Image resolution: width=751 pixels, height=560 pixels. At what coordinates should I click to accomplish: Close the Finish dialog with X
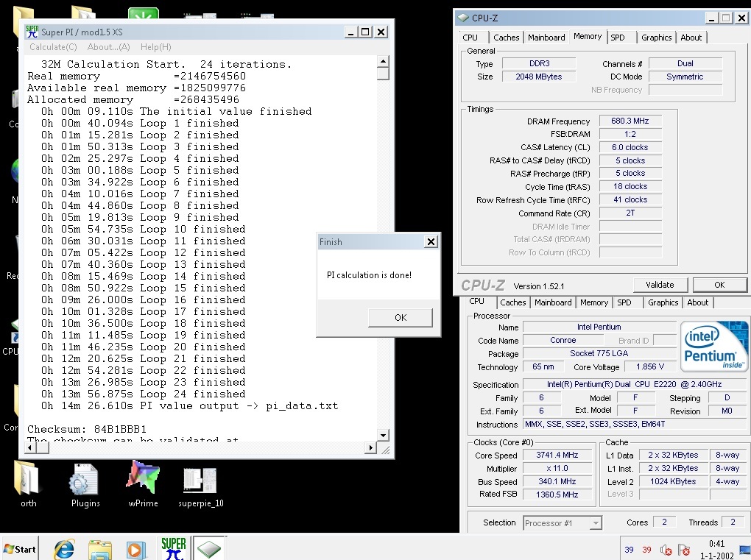[x=431, y=241]
